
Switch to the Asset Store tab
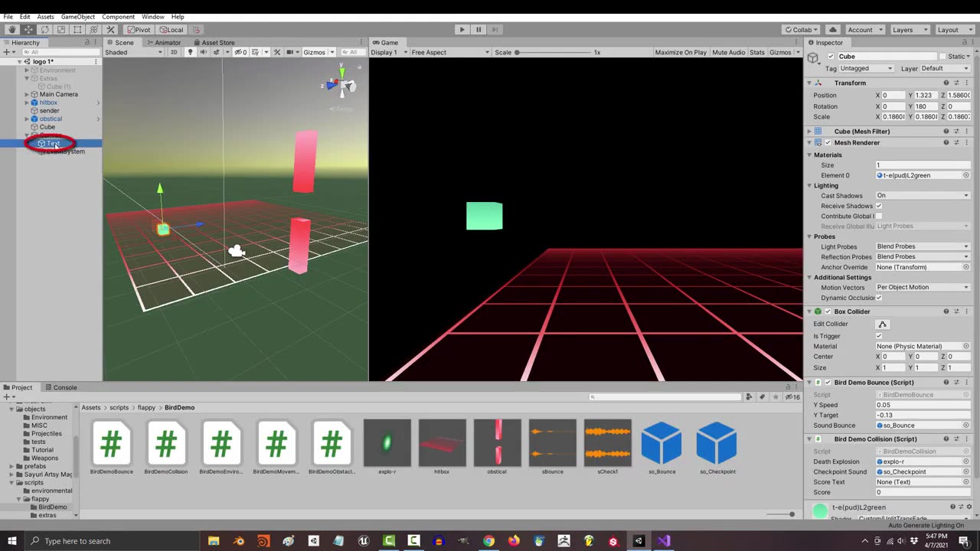[x=214, y=42]
